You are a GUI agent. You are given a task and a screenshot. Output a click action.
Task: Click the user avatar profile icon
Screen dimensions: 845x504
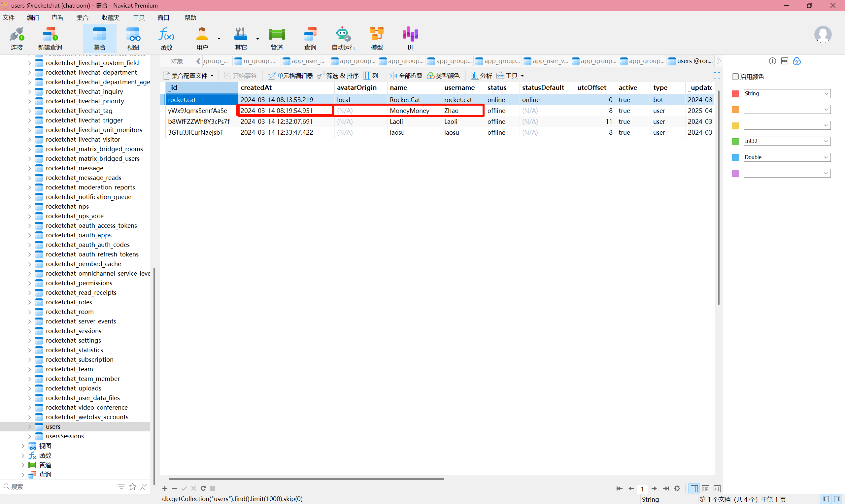tap(823, 35)
